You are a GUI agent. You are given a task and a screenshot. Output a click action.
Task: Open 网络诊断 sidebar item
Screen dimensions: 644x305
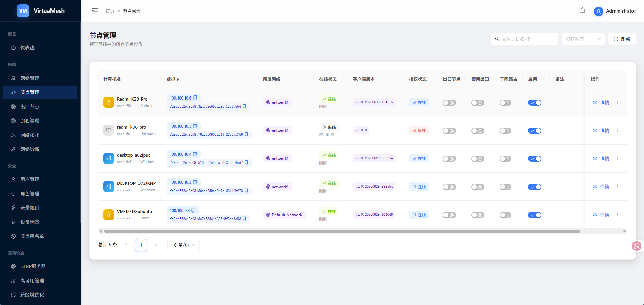(40, 149)
